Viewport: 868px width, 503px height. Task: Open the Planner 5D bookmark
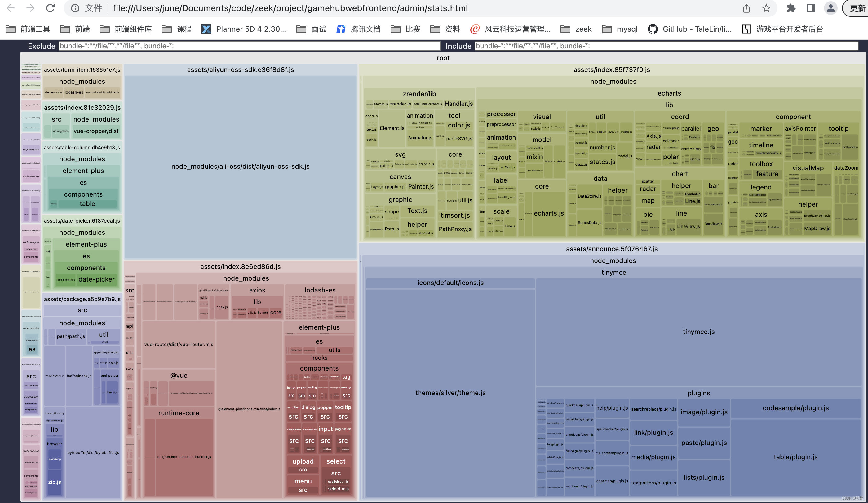[244, 29]
